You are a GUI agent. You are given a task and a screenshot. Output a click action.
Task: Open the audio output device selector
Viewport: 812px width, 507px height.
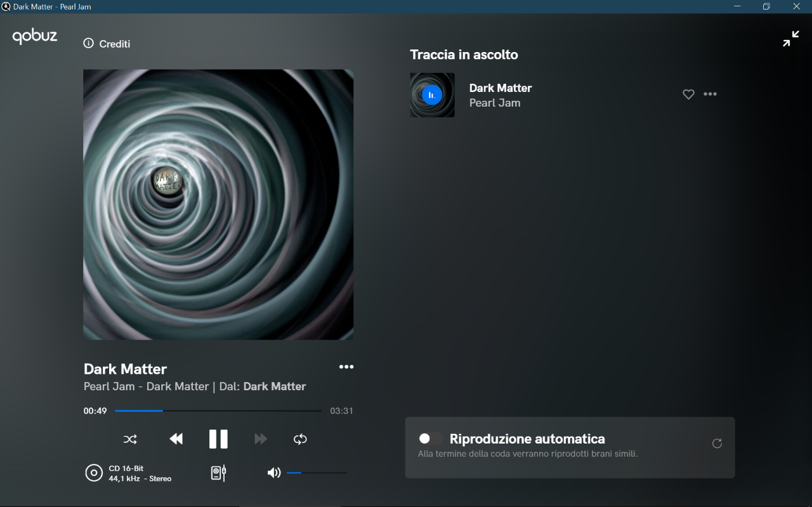tap(218, 473)
